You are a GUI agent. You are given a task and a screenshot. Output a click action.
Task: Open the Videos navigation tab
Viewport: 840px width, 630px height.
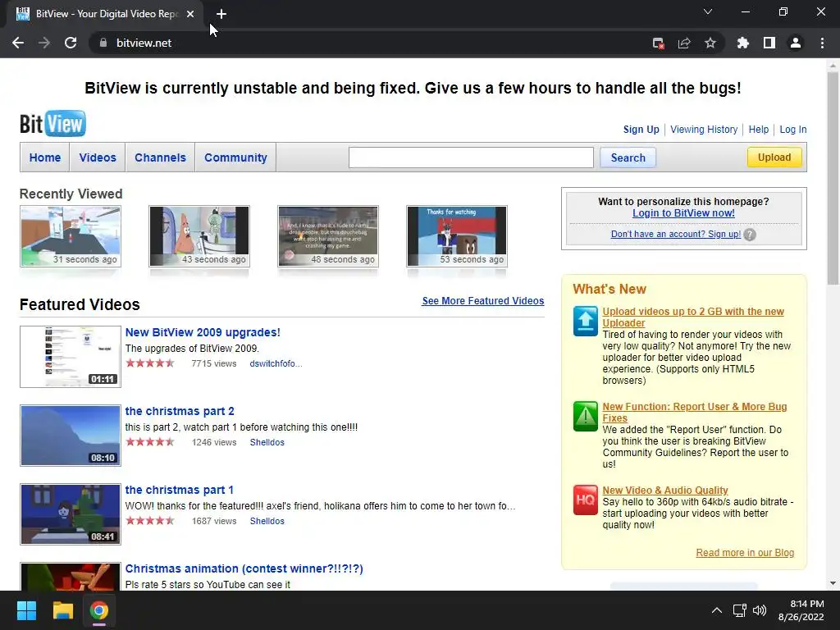(x=98, y=157)
